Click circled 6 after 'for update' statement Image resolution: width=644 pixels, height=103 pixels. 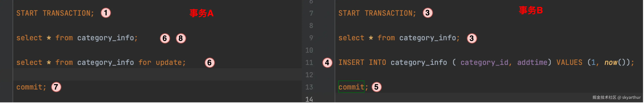click(209, 63)
